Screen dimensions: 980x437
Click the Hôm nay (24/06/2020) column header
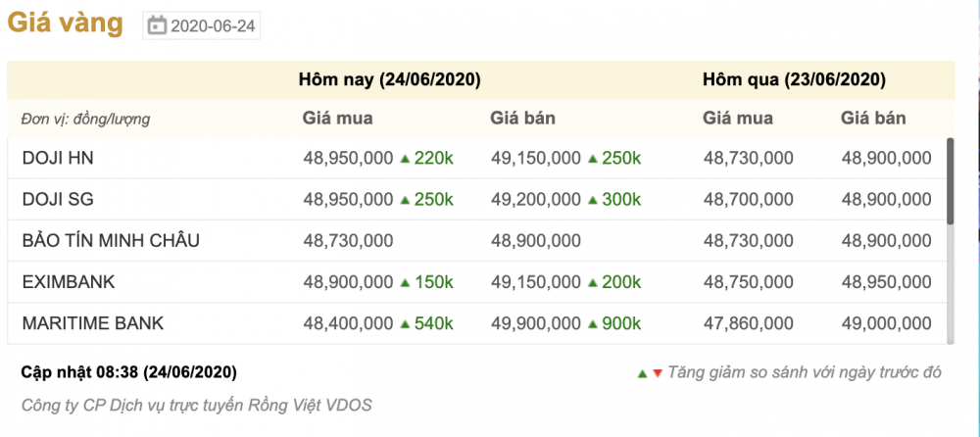click(x=389, y=80)
